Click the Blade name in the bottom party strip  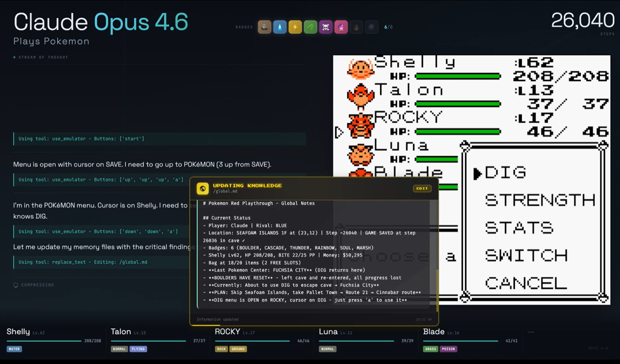434,332
